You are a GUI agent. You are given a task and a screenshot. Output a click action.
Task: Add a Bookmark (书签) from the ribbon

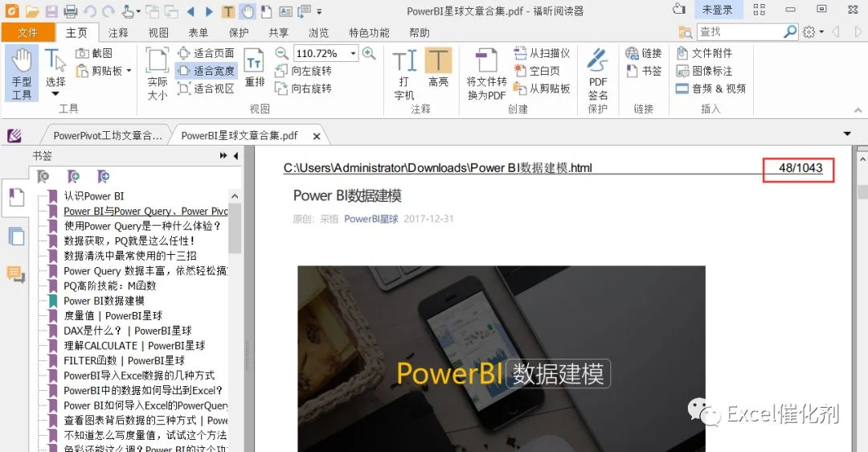click(x=644, y=71)
